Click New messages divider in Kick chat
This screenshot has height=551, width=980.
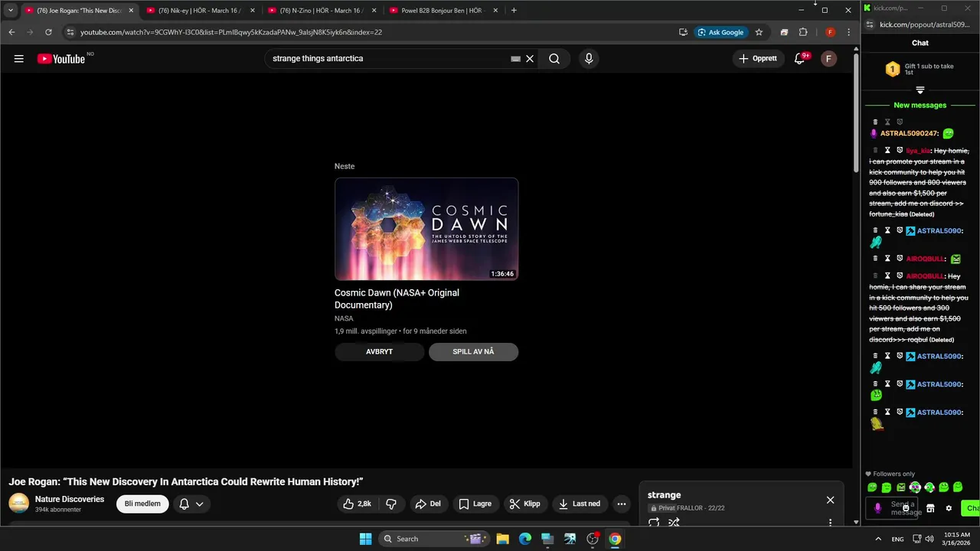tap(920, 105)
